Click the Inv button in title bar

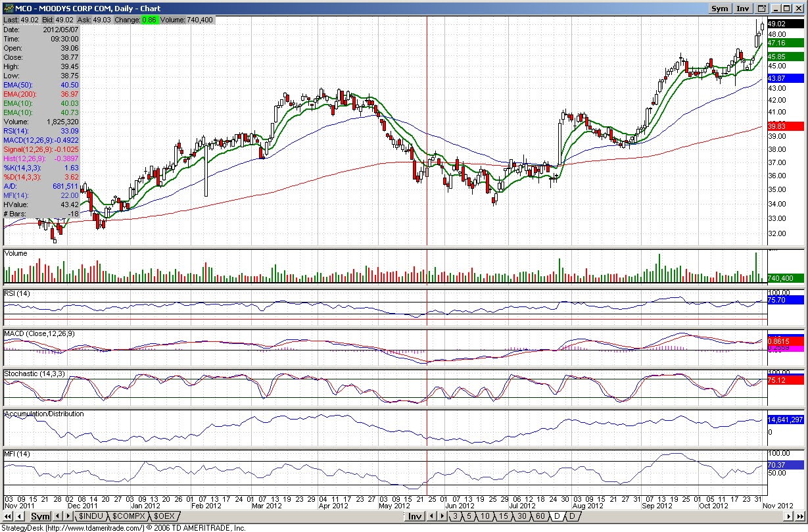(743, 9)
